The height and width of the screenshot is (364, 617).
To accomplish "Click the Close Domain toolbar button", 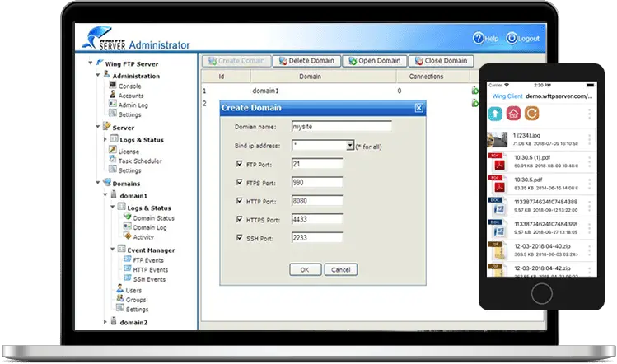I will tap(441, 61).
